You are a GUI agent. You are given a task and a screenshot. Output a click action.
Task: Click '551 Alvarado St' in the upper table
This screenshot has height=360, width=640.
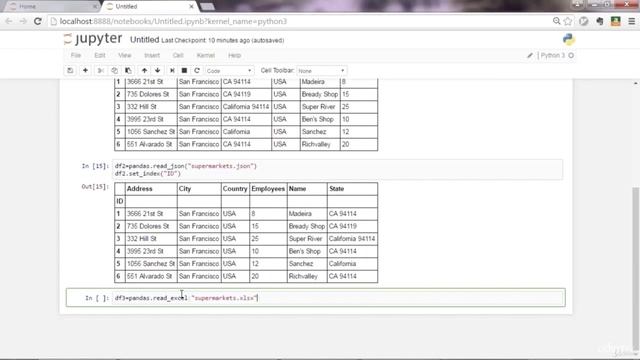coord(150,144)
